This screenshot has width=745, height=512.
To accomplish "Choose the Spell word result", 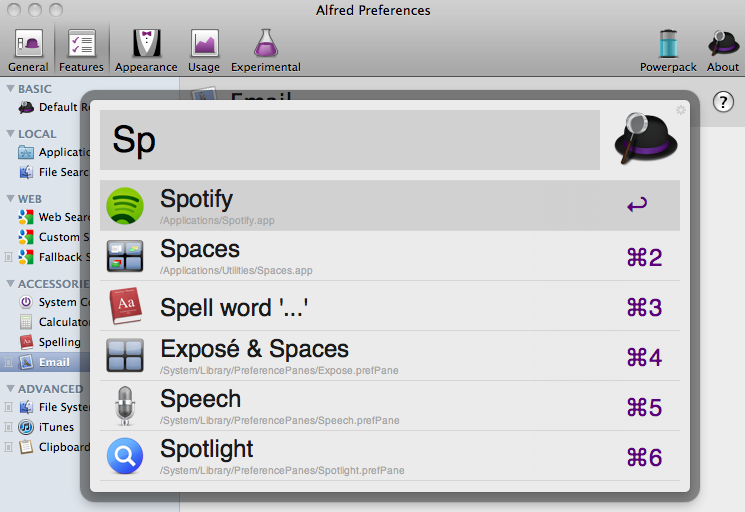I will (x=390, y=306).
